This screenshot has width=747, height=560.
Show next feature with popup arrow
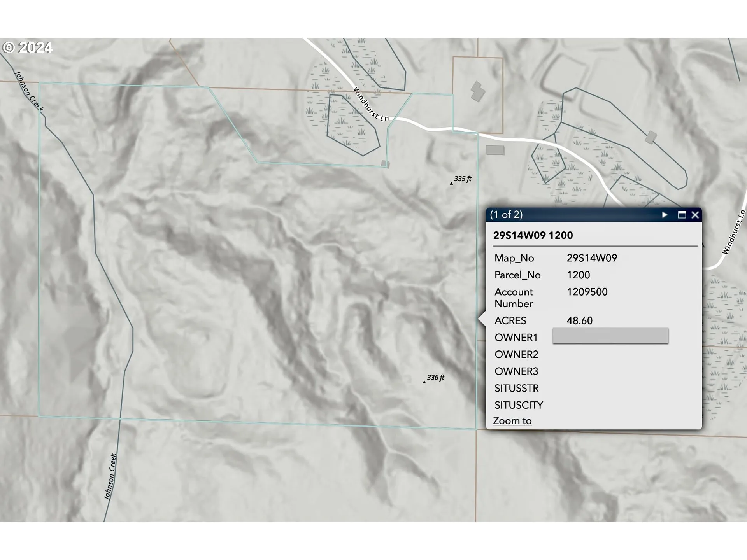point(665,215)
